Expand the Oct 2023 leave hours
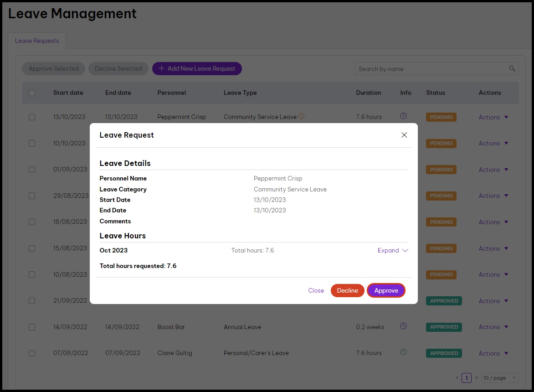 (x=393, y=250)
